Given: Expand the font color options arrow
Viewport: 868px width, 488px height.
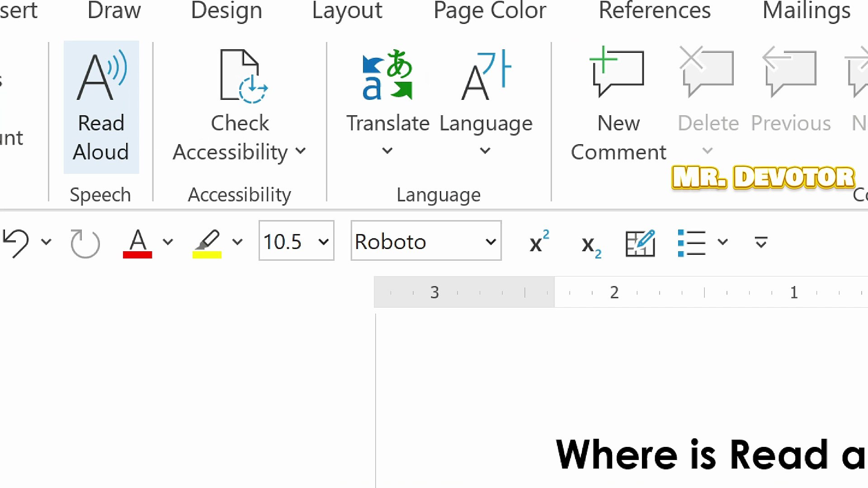Looking at the screenshot, I should 168,242.
